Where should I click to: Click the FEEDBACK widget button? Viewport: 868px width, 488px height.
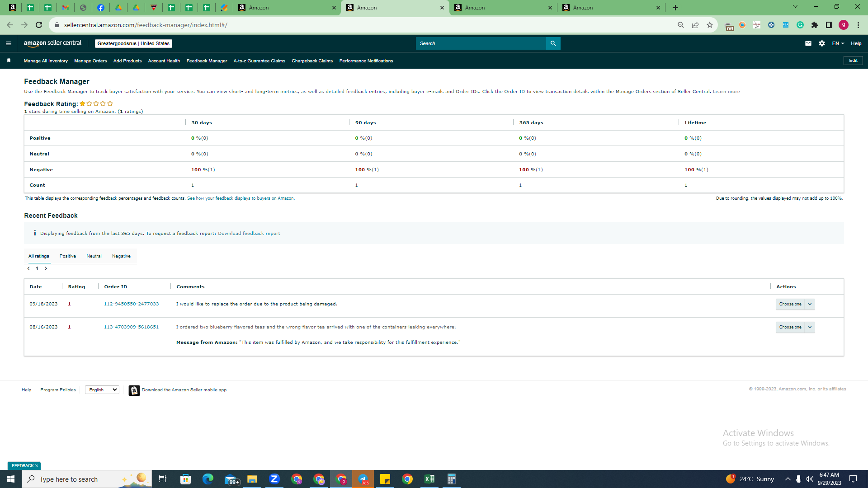(x=24, y=466)
